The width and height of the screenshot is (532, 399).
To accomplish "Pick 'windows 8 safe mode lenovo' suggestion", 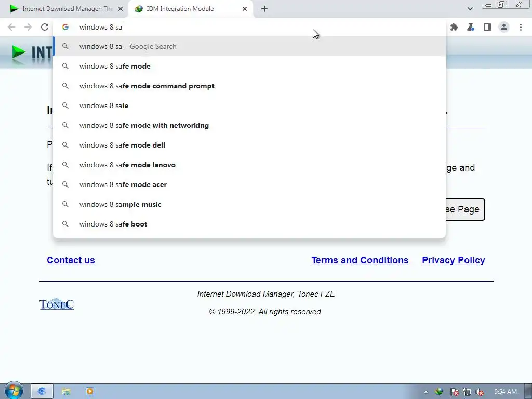I will click(249, 165).
